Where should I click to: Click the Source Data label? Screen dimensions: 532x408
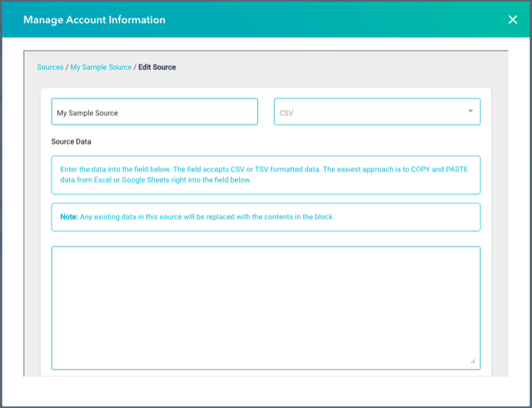coord(71,142)
